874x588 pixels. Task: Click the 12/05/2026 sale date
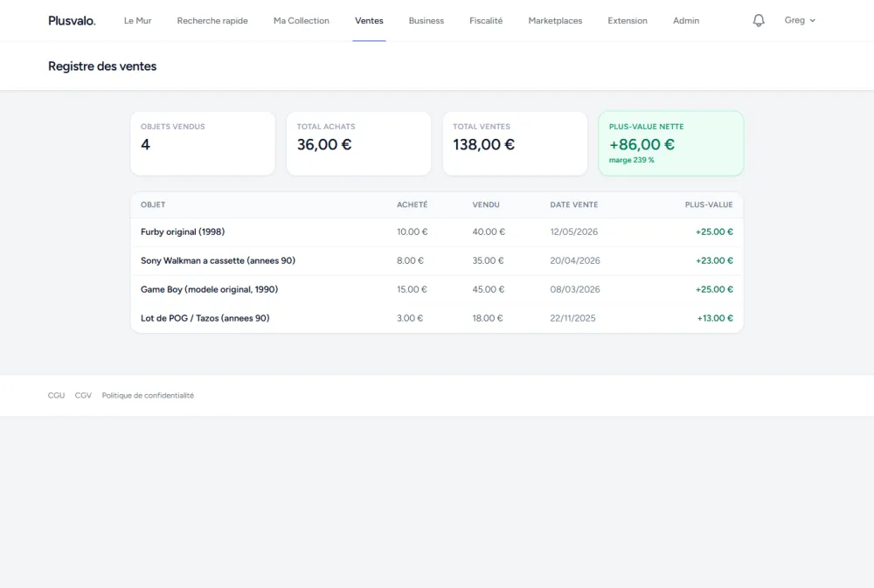(x=573, y=232)
